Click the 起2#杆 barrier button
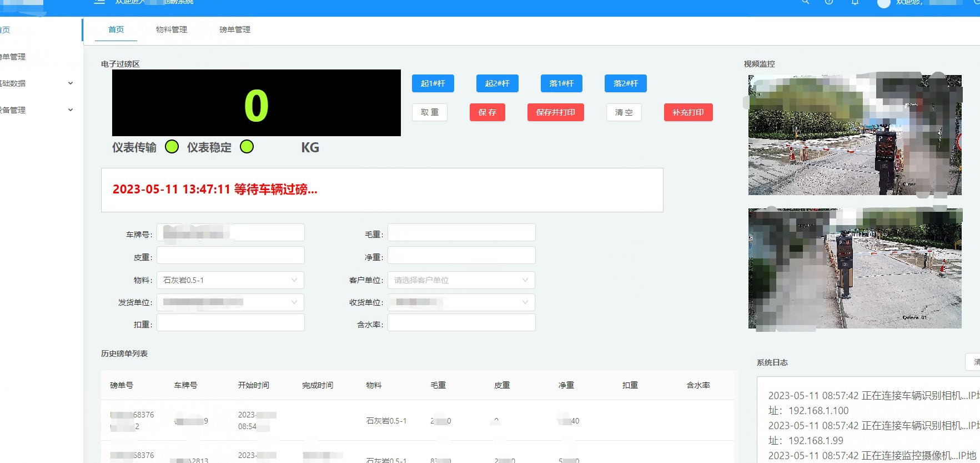 pyautogui.click(x=497, y=83)
